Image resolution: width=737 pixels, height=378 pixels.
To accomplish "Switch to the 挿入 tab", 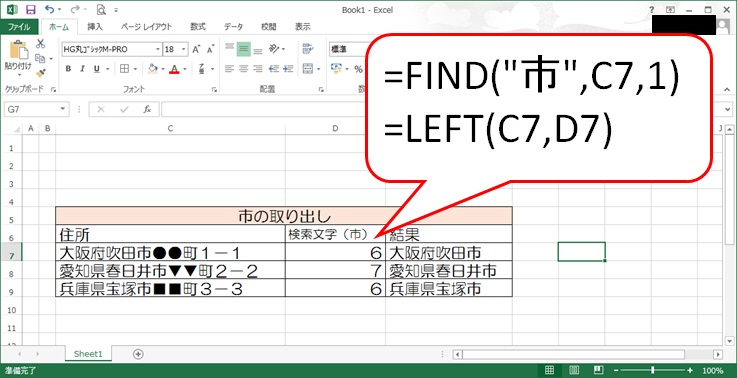I will tap(95, 27).
